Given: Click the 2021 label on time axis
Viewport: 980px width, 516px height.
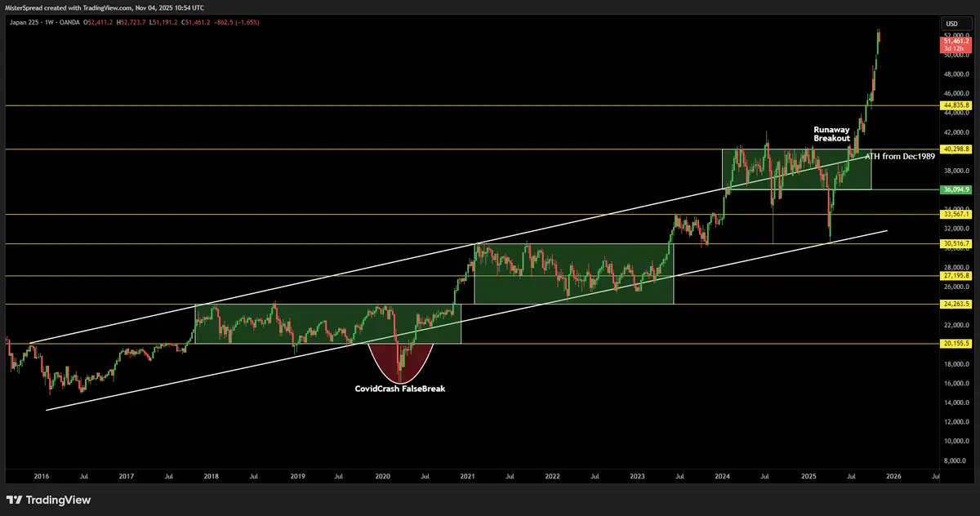Looking at the screenshot, I should [x=468, y=475].
